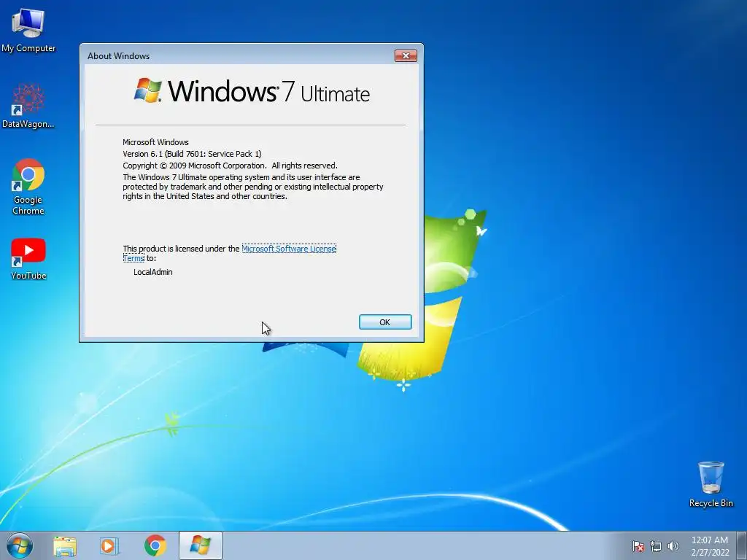
Task: Open the Windows Start orb
Action: 20,545
